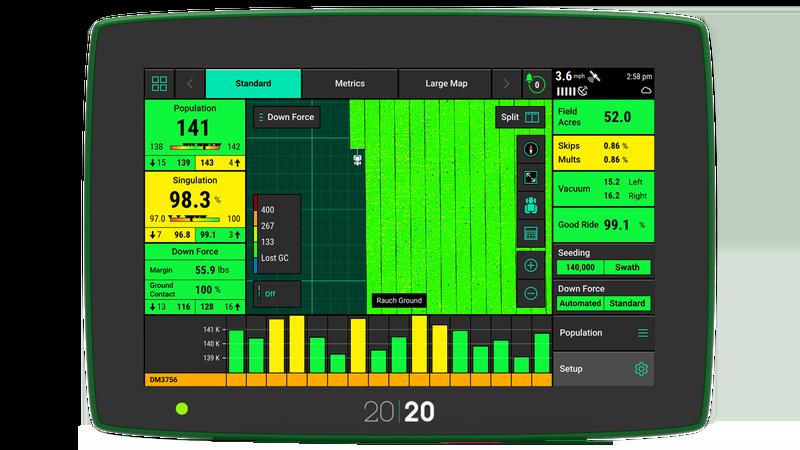The width and height of the screenshot is (800, 450).
Task: Tap the signal strength bars icon
Action: [565, 91]
